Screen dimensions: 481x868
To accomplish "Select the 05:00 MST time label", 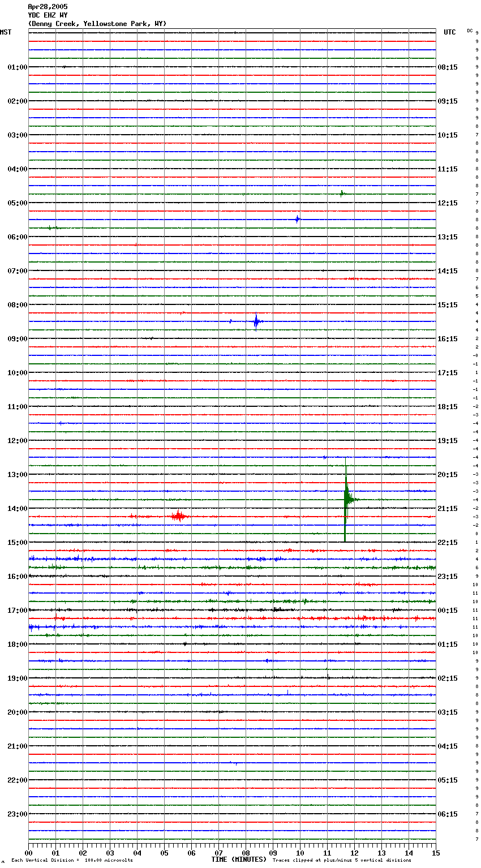I will point(18,203).
